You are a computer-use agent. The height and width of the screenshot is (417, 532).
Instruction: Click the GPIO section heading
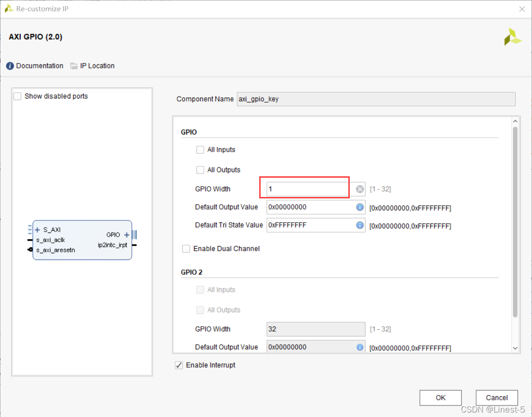[189, 132]
